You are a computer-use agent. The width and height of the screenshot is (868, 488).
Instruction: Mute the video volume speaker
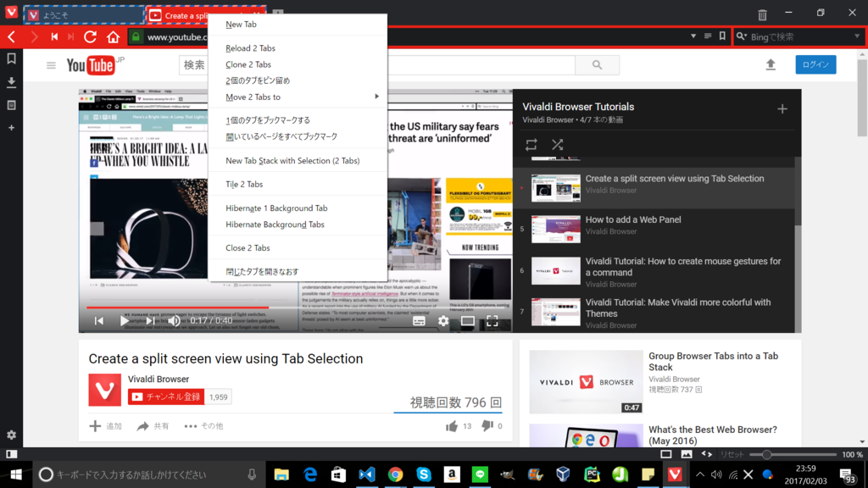pyautogui.click(x=174, y=320)
